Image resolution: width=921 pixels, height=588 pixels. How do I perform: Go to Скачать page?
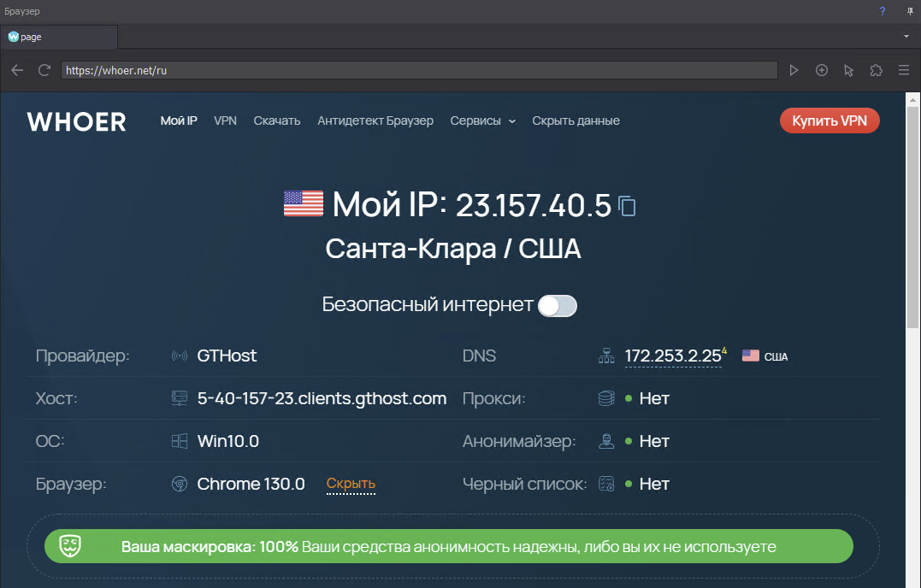(277, 121)
